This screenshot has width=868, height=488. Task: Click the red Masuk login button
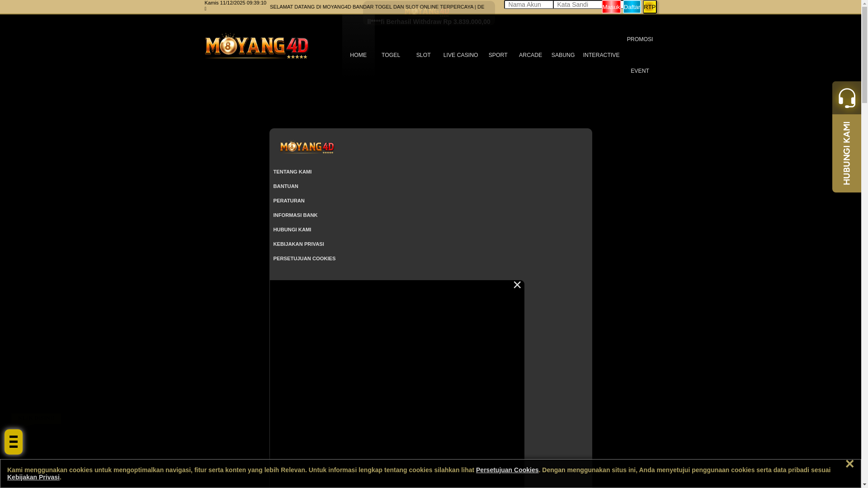coord(611,7)
